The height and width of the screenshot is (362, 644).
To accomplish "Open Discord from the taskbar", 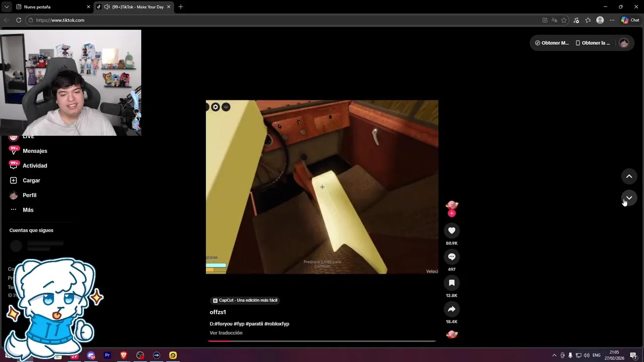I will (91, 355).
